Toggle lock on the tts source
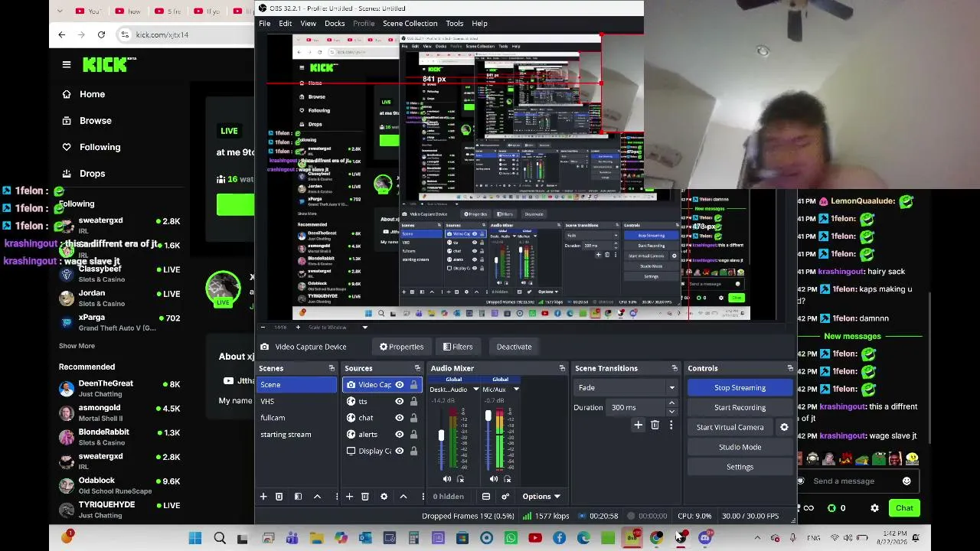 [414, 402]
